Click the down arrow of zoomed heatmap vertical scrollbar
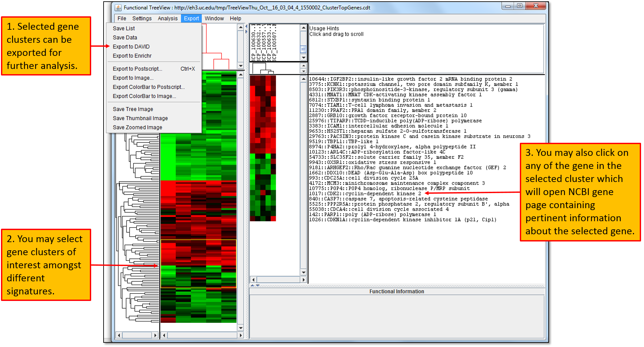The image size is (644, 347). click(x=304, y=272)
